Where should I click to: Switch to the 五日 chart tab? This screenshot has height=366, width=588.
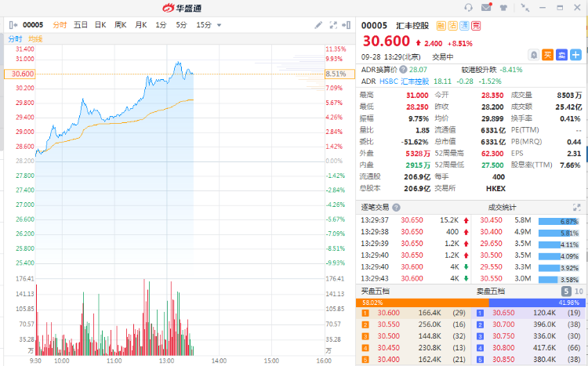(x=80, y=25)
